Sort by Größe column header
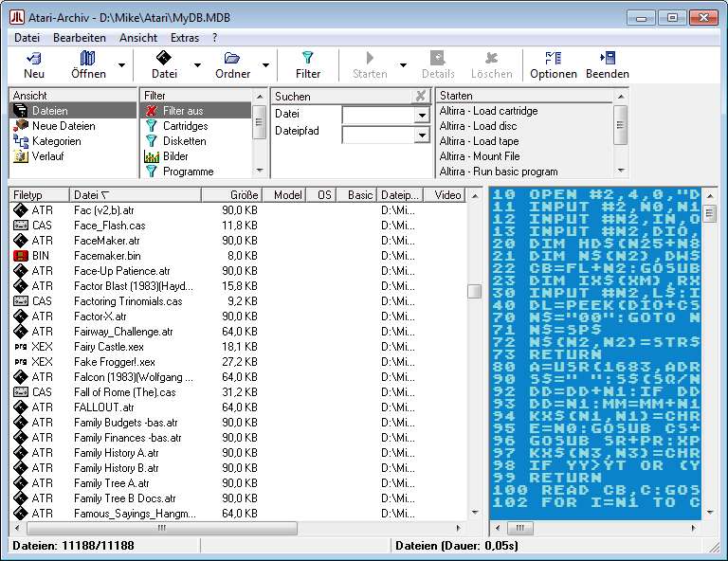Viewport: 728px width, 561px height. click(231, 195)
